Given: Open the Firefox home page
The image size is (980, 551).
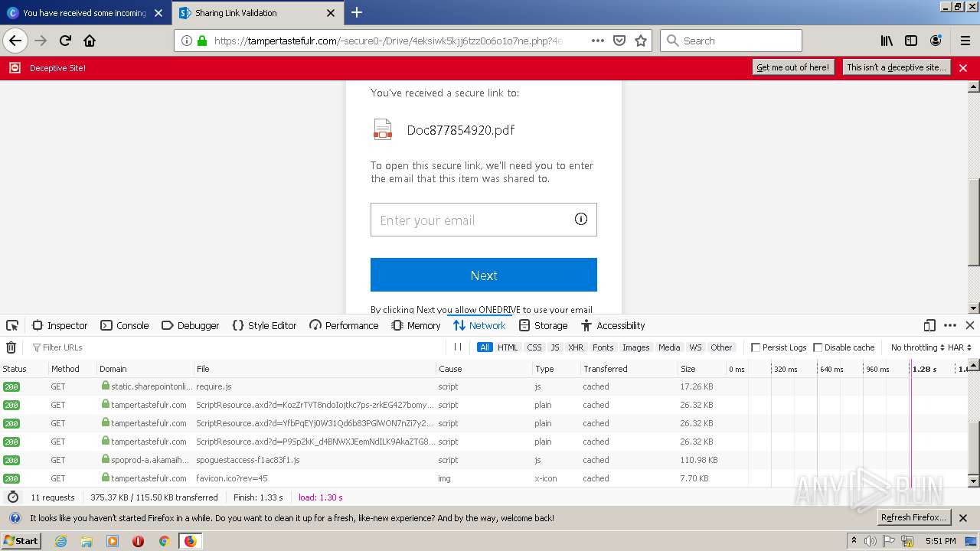Looking at the screenshot, I should 90,41.
